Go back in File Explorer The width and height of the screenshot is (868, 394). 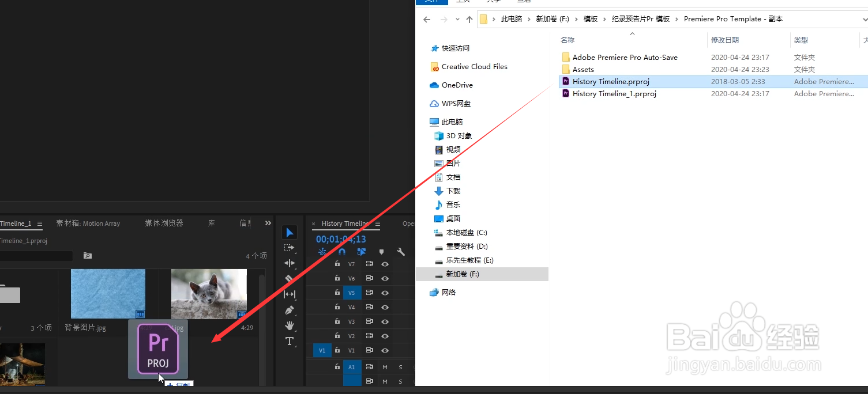tap(427, 19)
